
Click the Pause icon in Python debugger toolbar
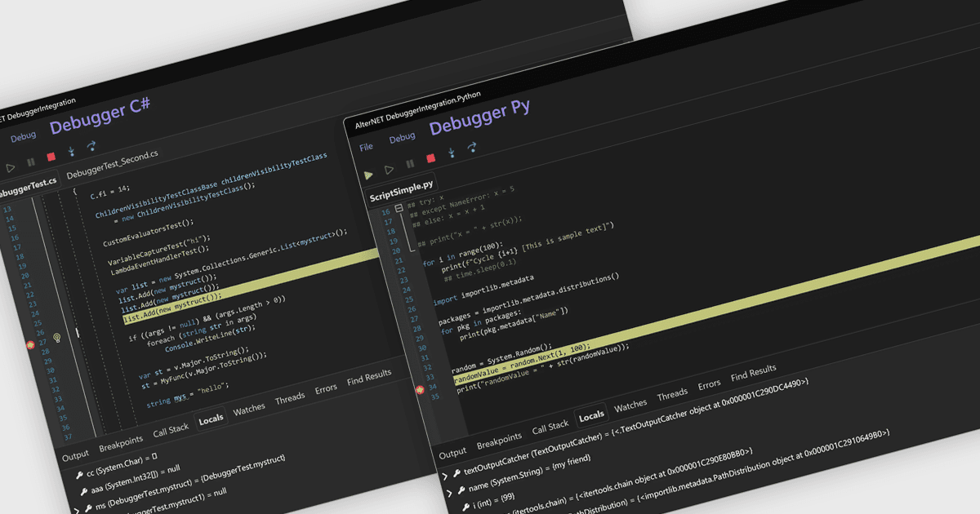coord(410,164)
